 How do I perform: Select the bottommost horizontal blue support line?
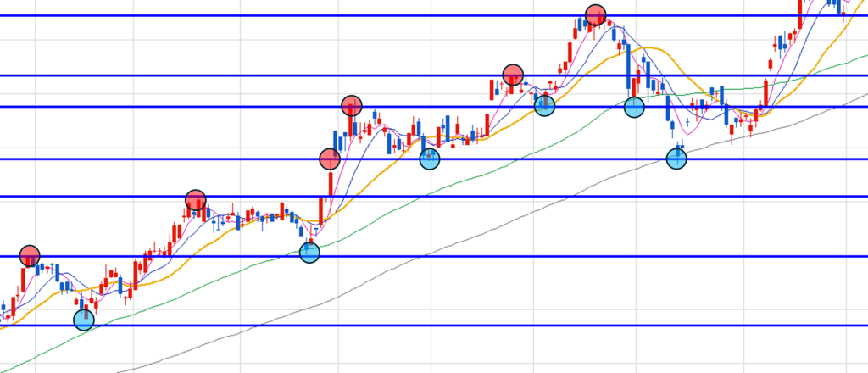point(424,326)
